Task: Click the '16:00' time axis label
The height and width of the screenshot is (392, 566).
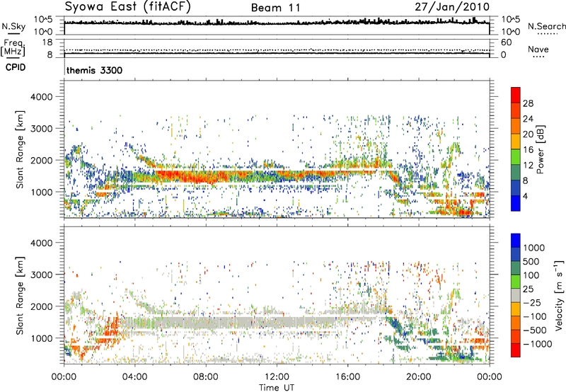Action: point(347,377)
